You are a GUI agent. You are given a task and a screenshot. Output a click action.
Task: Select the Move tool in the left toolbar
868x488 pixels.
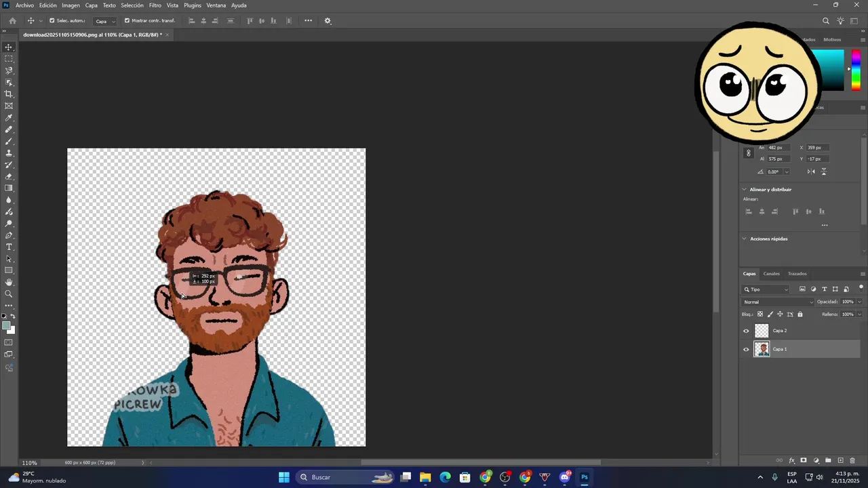tap(9, 47)
